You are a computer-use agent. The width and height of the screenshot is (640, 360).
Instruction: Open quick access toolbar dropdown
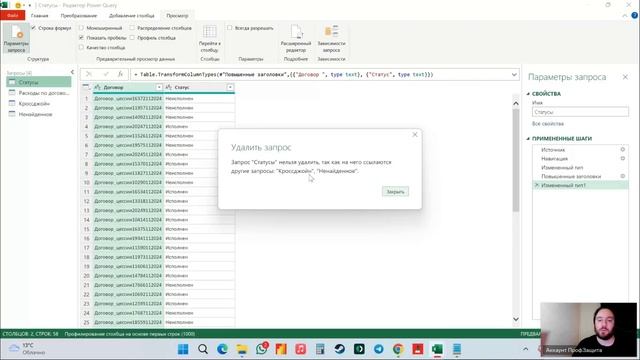tap(29, 5)
